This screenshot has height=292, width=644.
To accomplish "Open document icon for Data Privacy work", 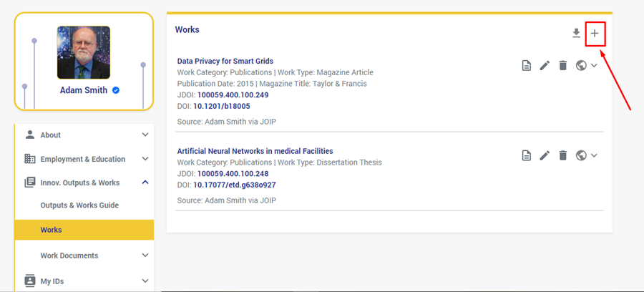I will pos(526,66).
